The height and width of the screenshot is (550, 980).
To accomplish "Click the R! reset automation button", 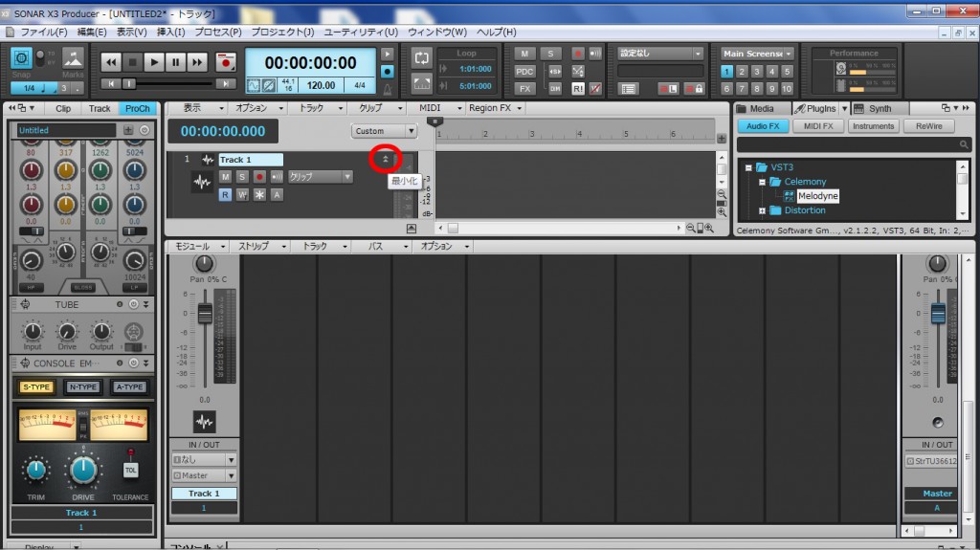I will coord(578,89).
